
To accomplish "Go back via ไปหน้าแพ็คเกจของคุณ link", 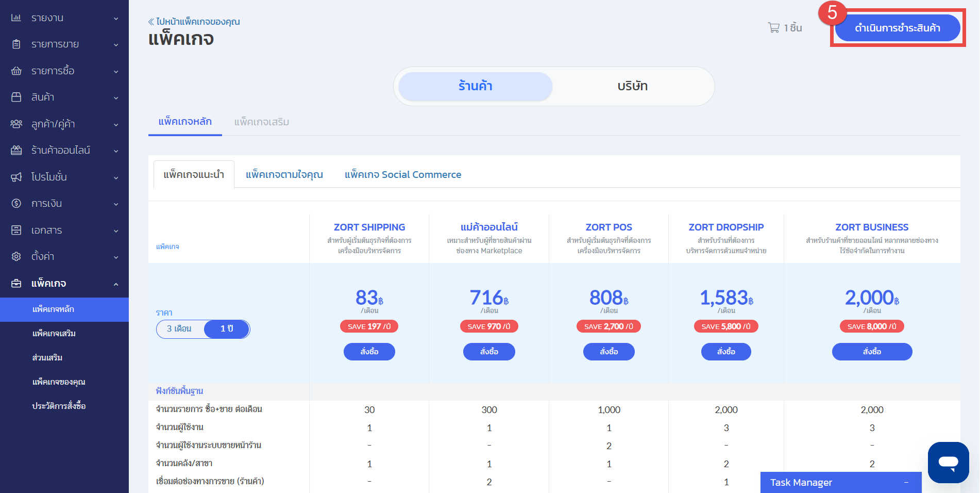I will [194, 22].
